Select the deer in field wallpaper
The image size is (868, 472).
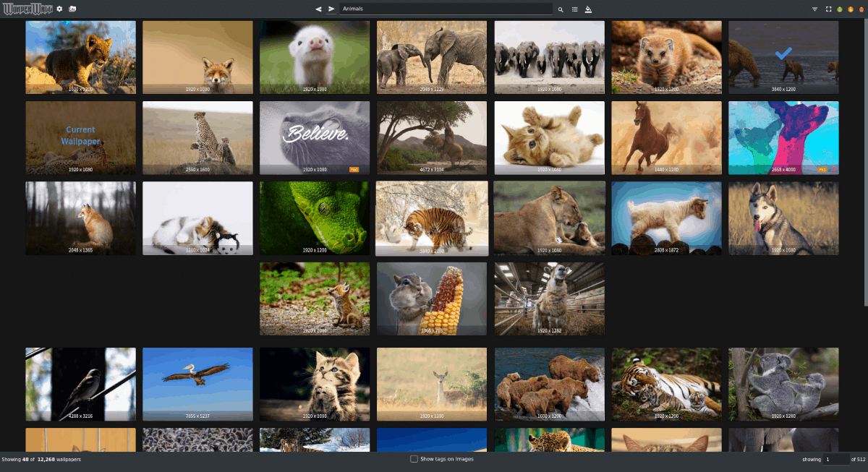click(x=432, y=385)
